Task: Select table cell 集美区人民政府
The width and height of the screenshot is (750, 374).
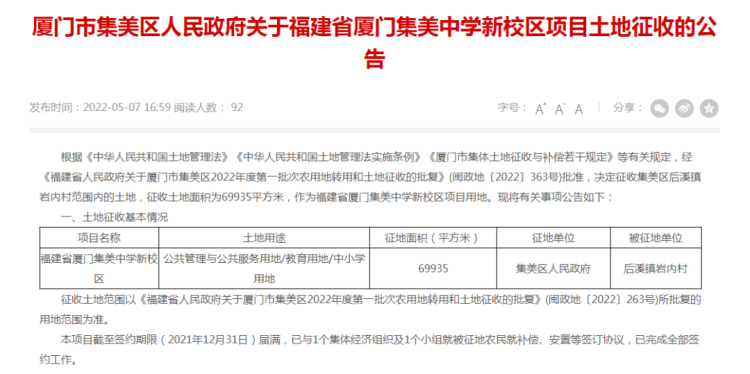Action: coord(553,268)
